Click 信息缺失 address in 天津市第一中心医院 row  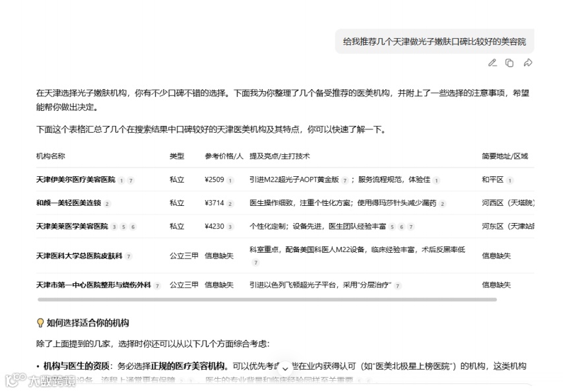pos(496,284)
